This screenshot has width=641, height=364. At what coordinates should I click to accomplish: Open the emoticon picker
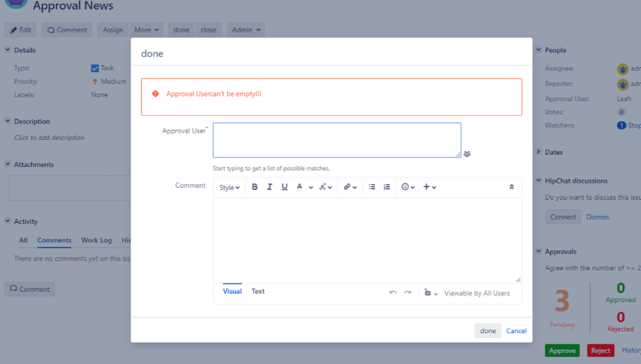(408, 187)
